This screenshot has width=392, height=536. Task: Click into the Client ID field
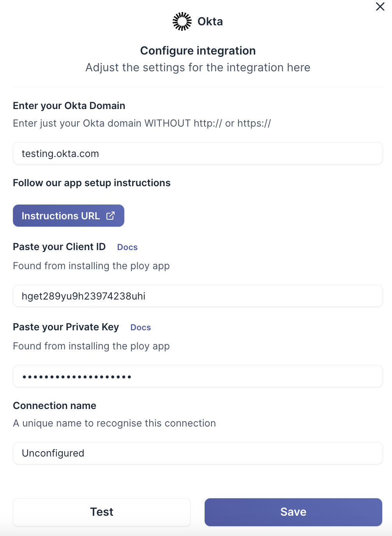[x=198, y=296]
